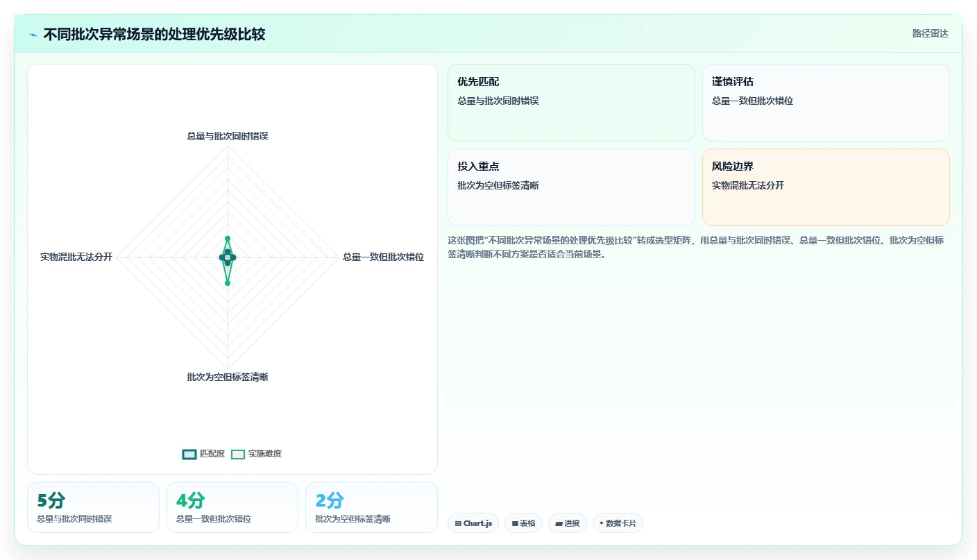
Task: Open the 谨慎评估 card
Action: coord(826,103)
